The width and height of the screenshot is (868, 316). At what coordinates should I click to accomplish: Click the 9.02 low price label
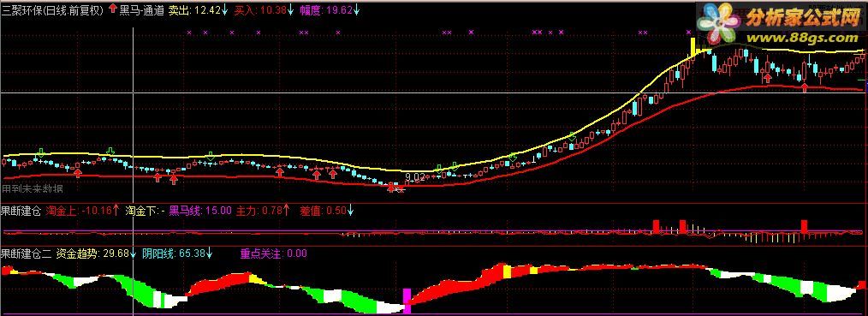coord(415,176)
